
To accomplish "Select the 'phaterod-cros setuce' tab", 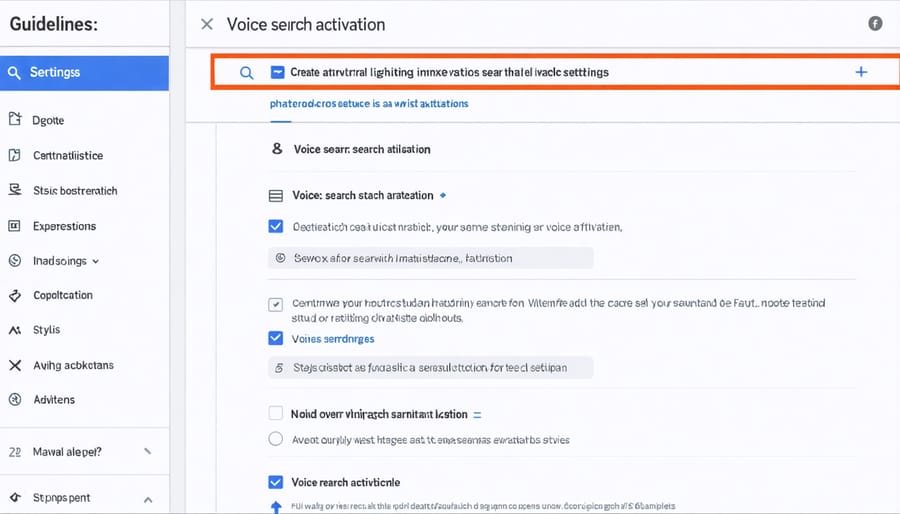I will coord(369,104).
